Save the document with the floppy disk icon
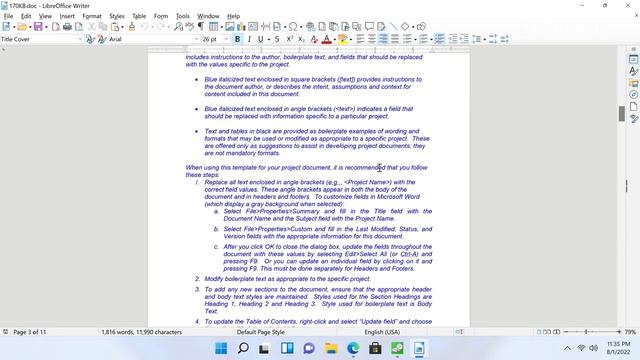 click(x=38, y=27)
